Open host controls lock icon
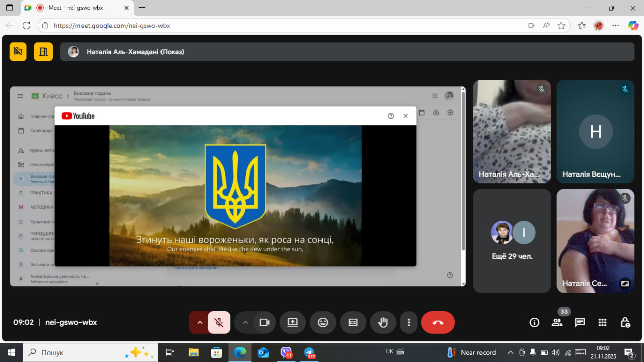Image resolution: width=644 pixels, height=362 pixels. click(625, 323)
